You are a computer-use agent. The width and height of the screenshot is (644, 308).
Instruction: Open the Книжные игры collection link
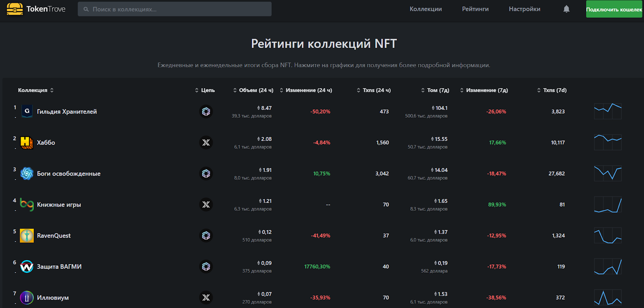(59, 205)
